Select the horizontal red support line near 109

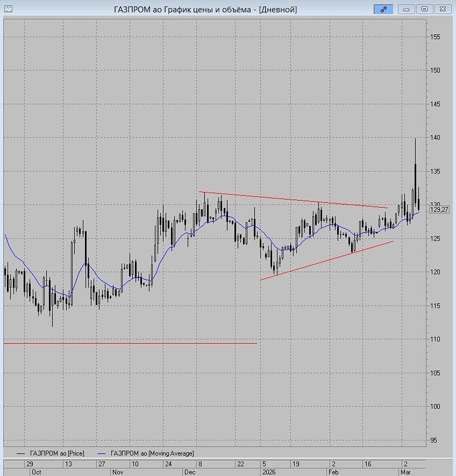click(130, 343)
